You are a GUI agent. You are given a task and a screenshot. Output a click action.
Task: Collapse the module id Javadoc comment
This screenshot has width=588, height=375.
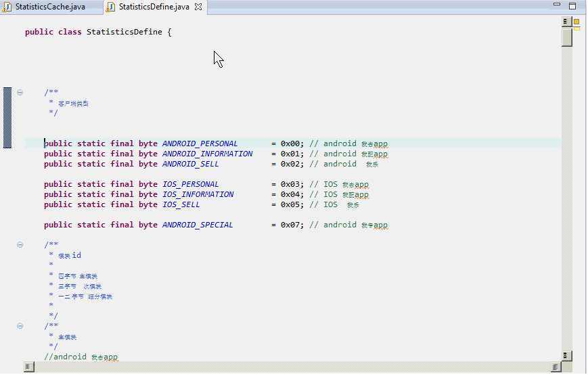pyautogui.click(x=20, y=244)
